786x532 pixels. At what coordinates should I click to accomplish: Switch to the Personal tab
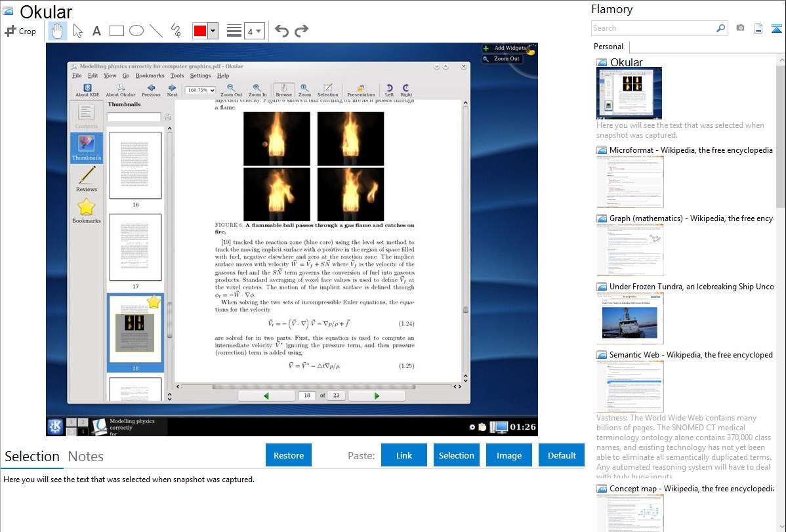tap(609, 47)
